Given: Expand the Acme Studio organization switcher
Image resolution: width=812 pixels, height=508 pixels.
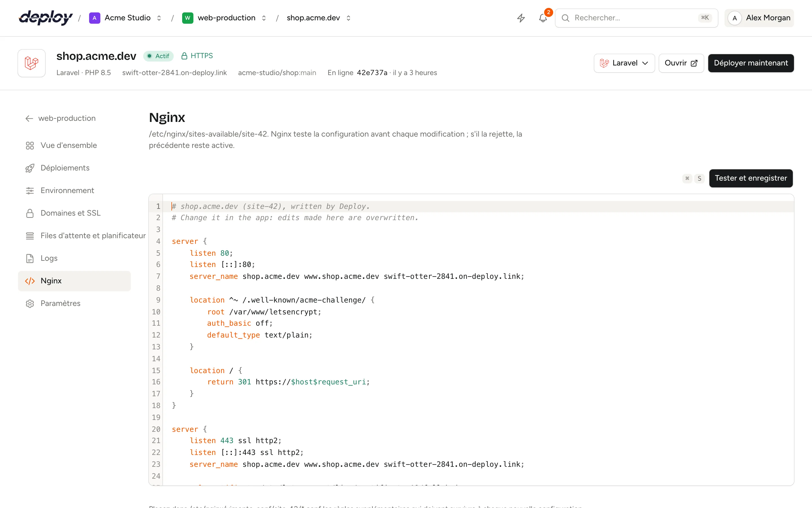Looking at the screenshot, I should point(159,18).
